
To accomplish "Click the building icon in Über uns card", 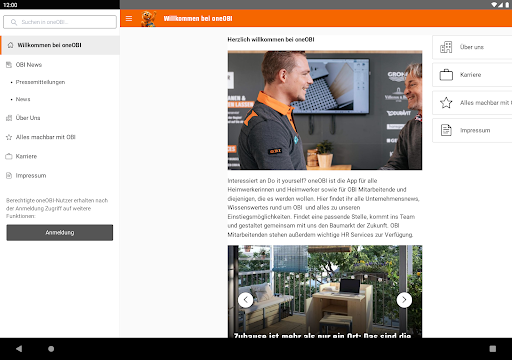I will click(446, 47).
